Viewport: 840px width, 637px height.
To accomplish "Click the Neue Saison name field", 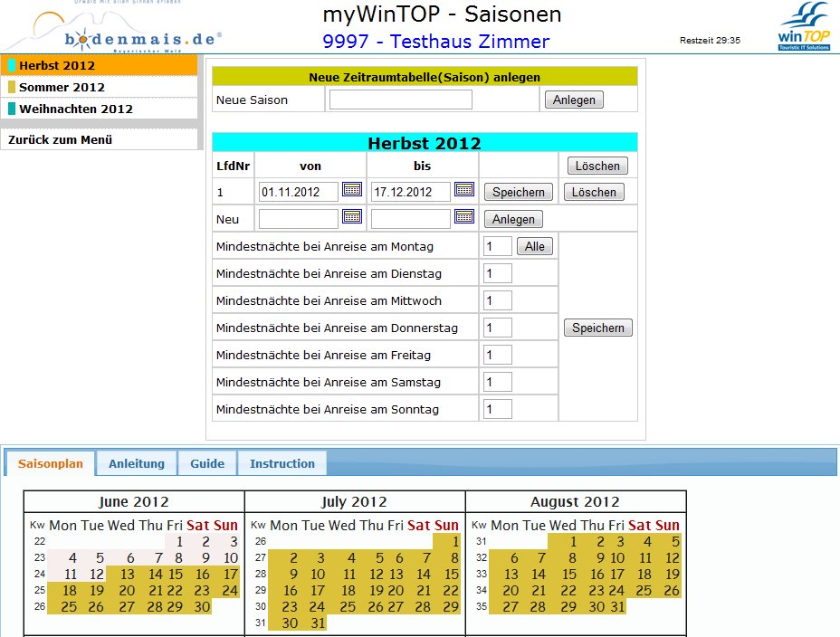I will coord(400,100).
